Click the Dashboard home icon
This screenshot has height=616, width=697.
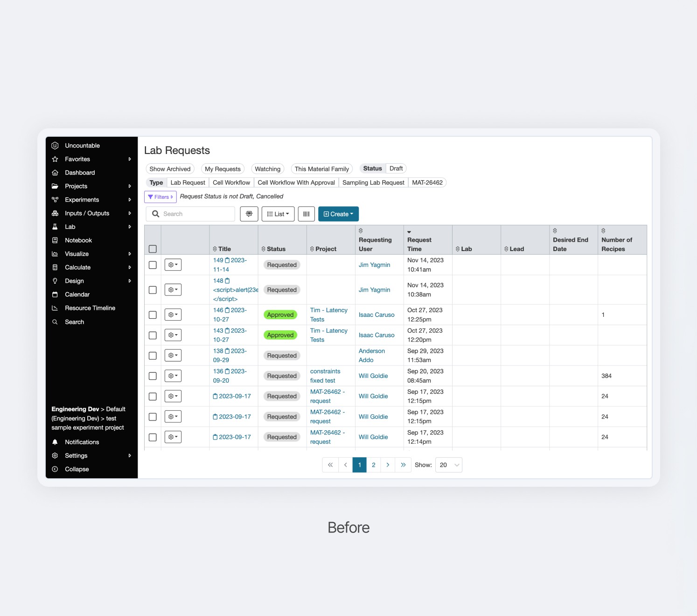click(x=55, y=173)
